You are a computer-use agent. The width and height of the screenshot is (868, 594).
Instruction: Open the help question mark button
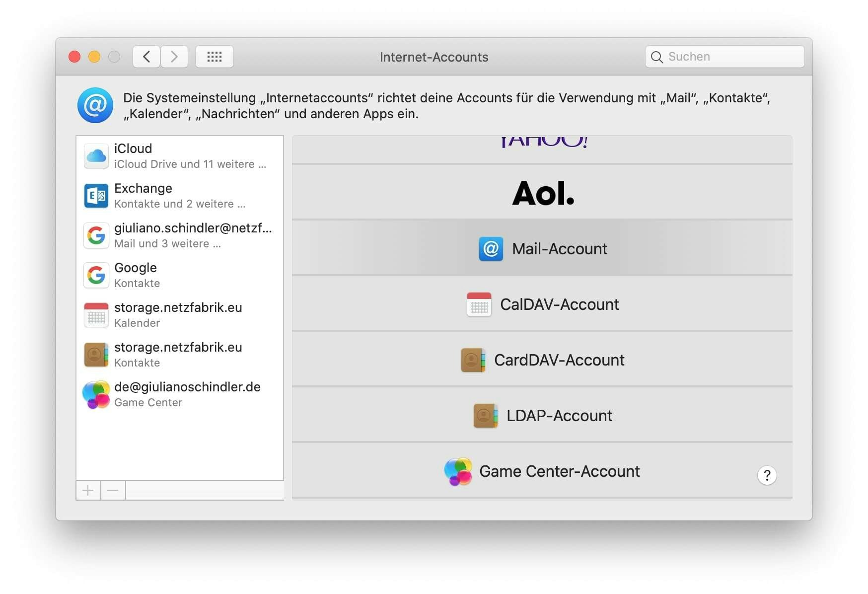click(767, 475)
